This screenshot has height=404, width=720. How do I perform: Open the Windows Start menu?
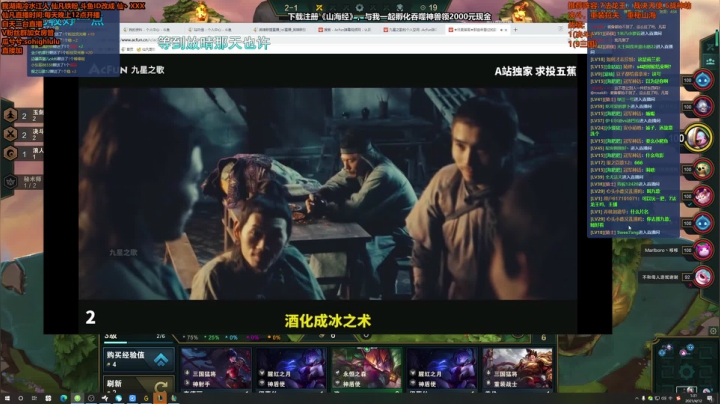(x=7, y=398)
